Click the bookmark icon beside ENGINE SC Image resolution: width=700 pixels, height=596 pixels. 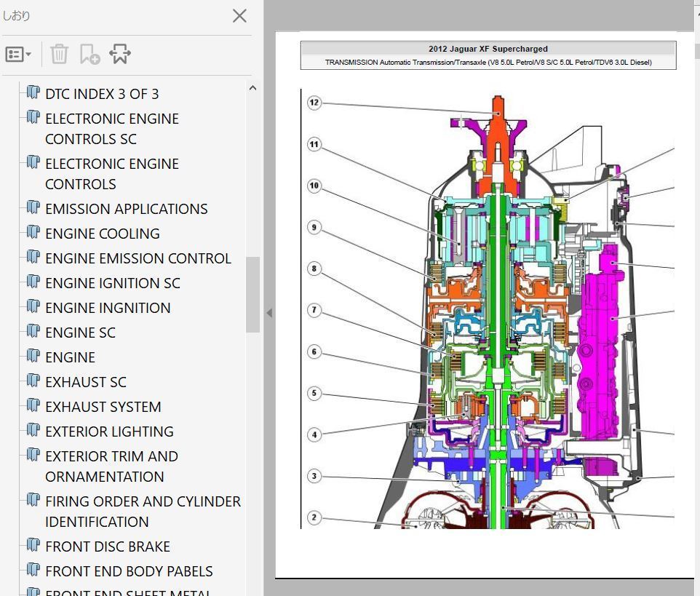pos(33,331)
